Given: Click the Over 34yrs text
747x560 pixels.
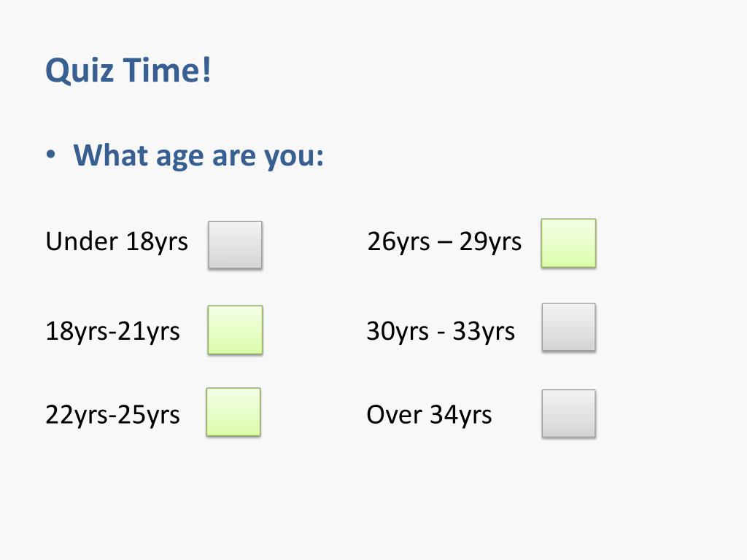Looking at the screenshot, I should pyautogui.click(x=429, y=414).
